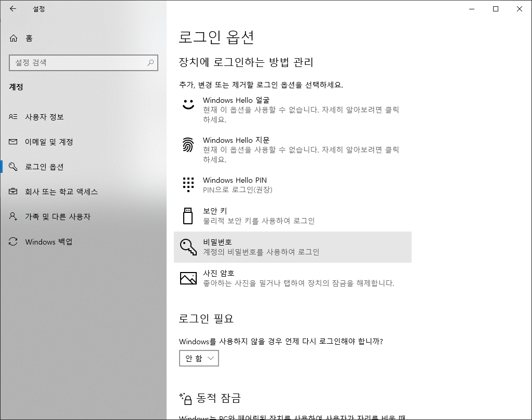
Task: Click the search magnifier icon
Action: (151, 63)
